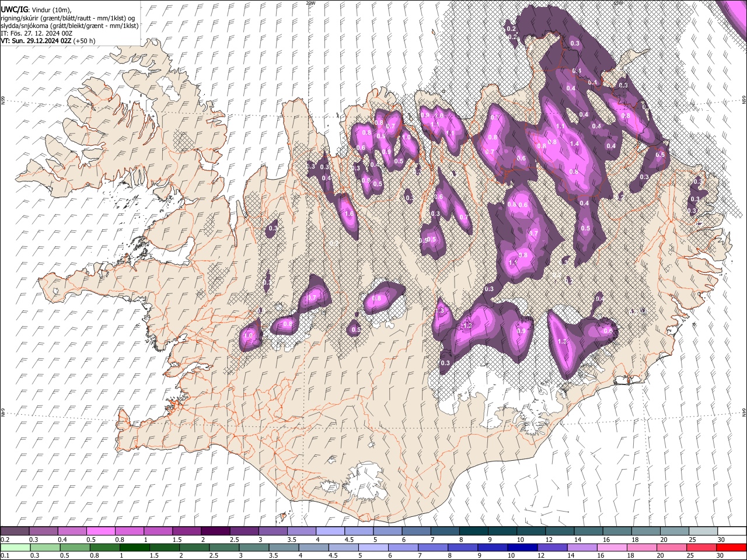Select the 6–7 periwinkle rain legend swatch
The image size is (747, 560).
[403, 547]
